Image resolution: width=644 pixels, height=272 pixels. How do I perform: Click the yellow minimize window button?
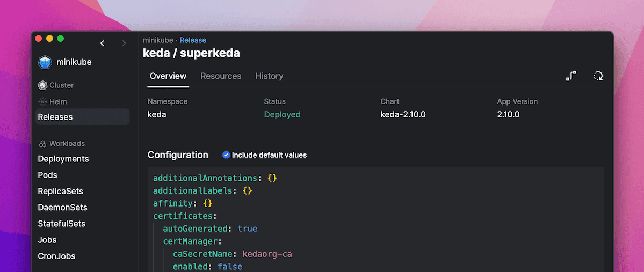tap(49, 39)
